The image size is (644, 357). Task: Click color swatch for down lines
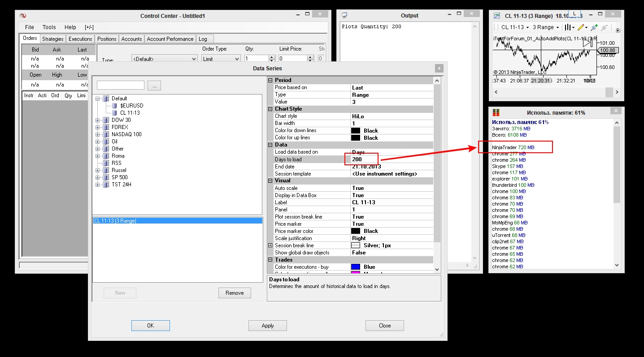356,131
